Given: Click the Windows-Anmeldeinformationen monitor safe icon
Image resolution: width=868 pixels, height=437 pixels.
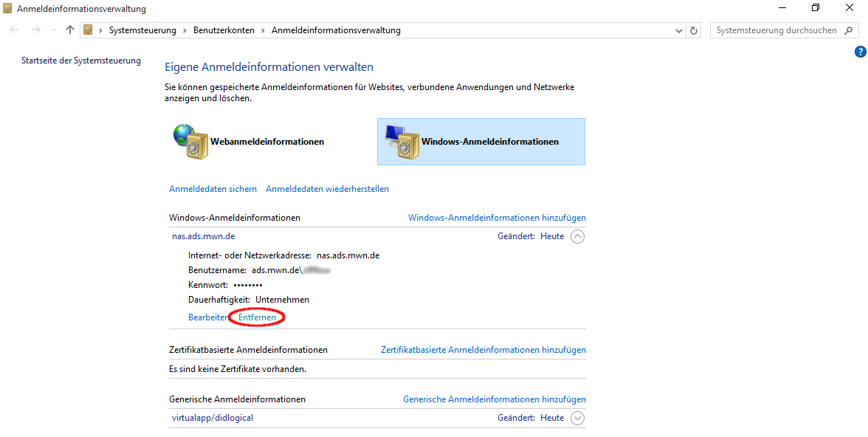Looking at the screenshot, I should click(401, 141).
